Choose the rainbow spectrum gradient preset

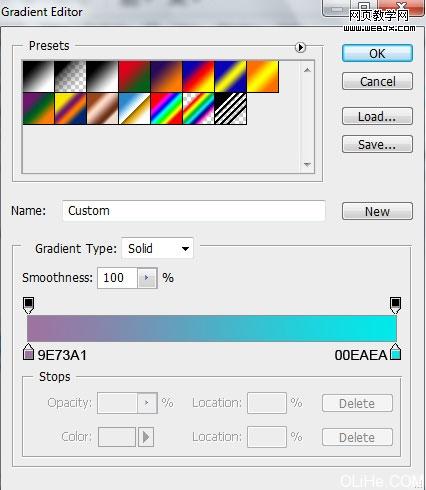[166, 108]
